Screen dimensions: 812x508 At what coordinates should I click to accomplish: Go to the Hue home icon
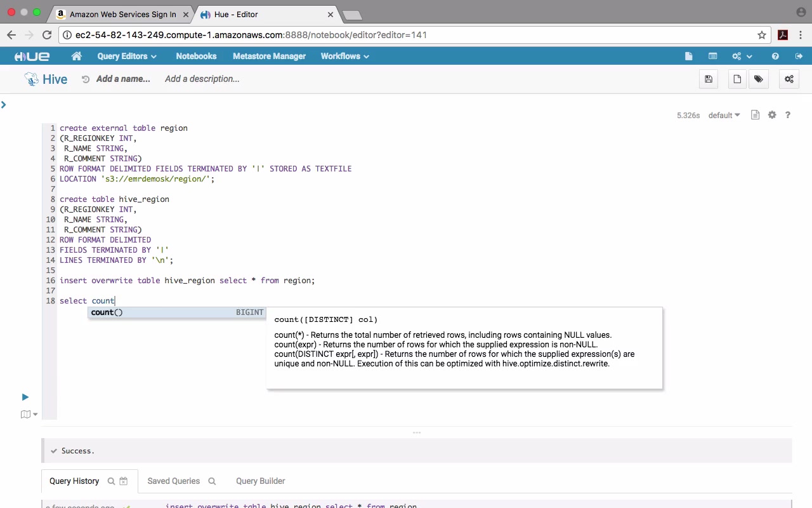[x=77, y=57]
